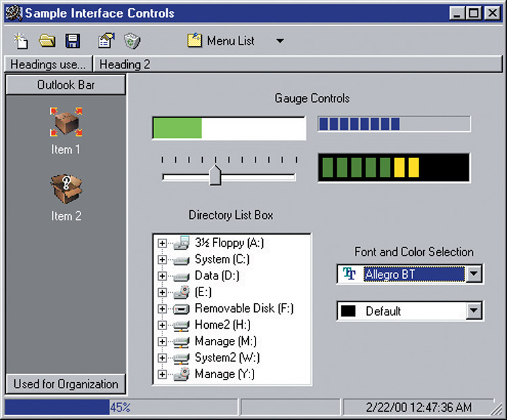Expand the 3½ Floppy (A:) node
The width and height of the screenshot is (507, 420).
pos(162,243)
